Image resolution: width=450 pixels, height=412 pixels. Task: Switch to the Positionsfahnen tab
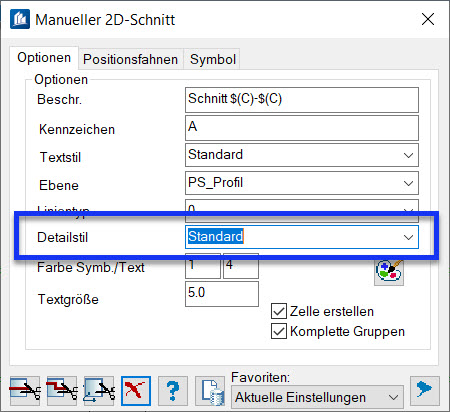click(130, 59)
